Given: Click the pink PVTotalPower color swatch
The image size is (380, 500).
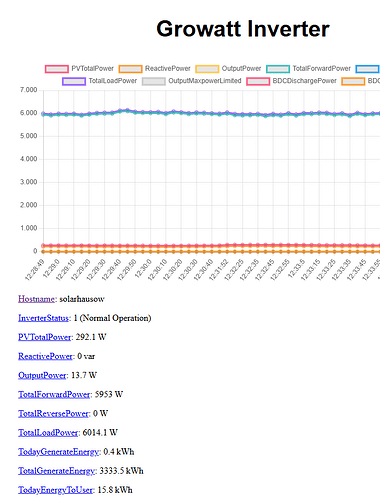Looking at the screenshot, I should click(x=57, y=69).
